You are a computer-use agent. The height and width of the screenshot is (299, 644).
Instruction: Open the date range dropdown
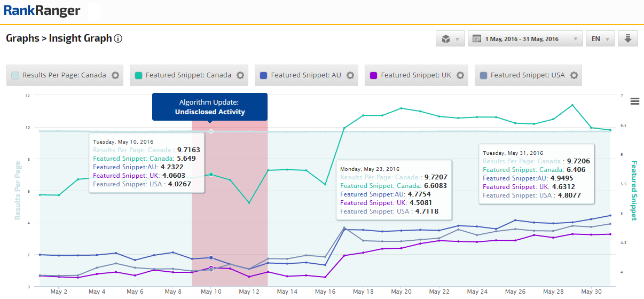click(525, 39)
